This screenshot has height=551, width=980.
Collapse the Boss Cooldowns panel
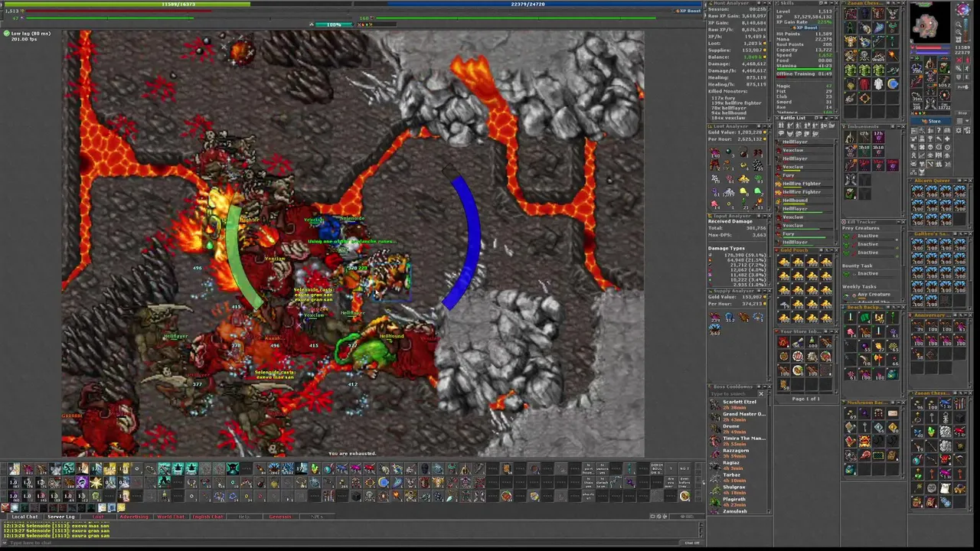765,386
